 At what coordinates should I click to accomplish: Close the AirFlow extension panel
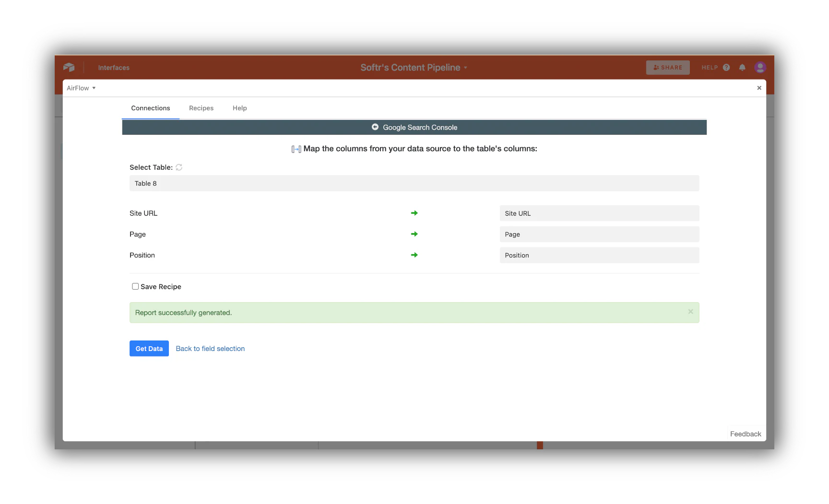point(759,88)
